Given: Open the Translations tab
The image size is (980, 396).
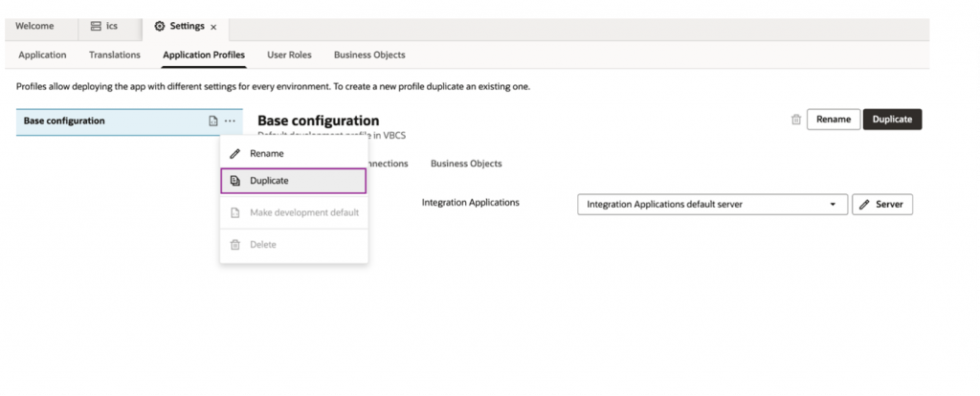Looking at the screenshot, I should tap(115, 55).
